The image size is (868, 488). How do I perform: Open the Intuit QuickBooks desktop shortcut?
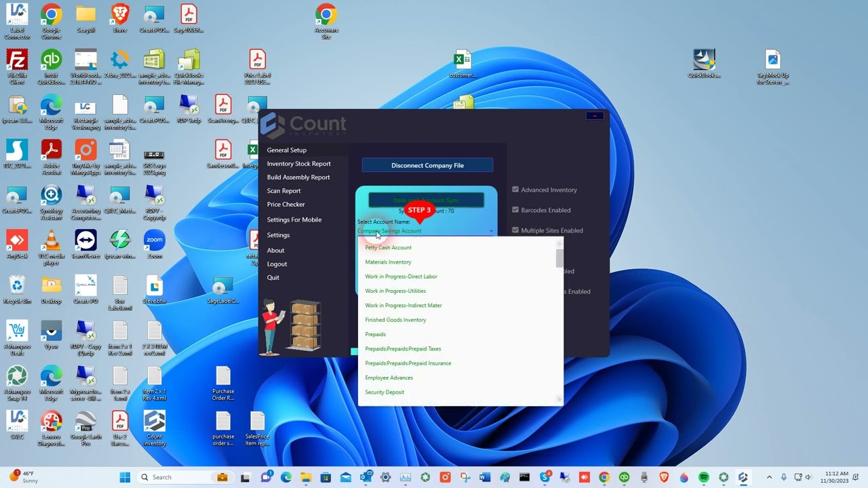tap(52, 66)
